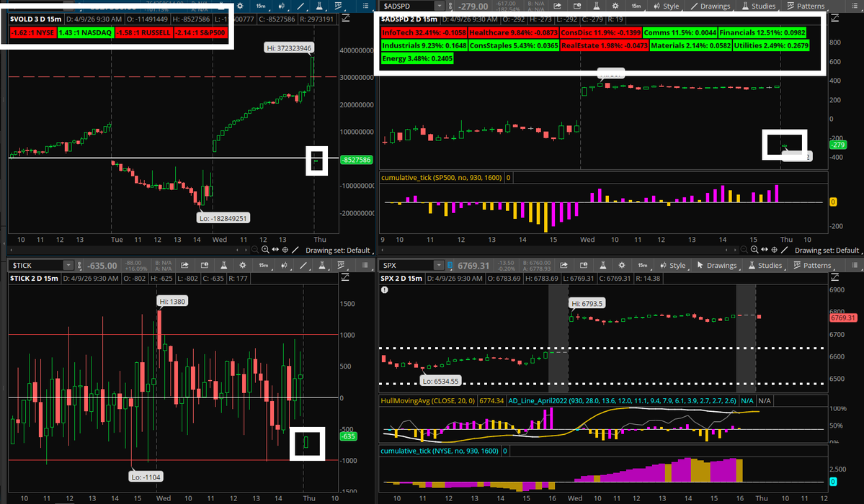Activate the crosshair tool under $VOLD chart

point(285,250)
